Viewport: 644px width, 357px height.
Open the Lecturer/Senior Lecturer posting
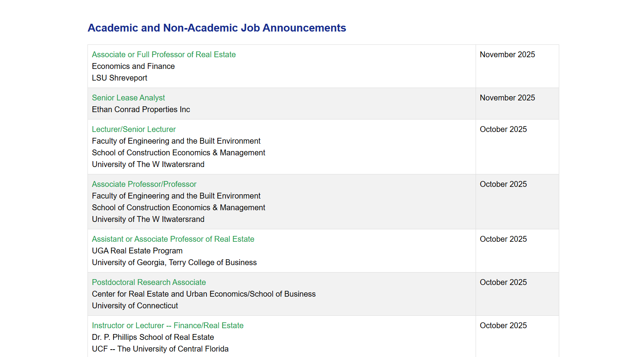tap(134, 129)
